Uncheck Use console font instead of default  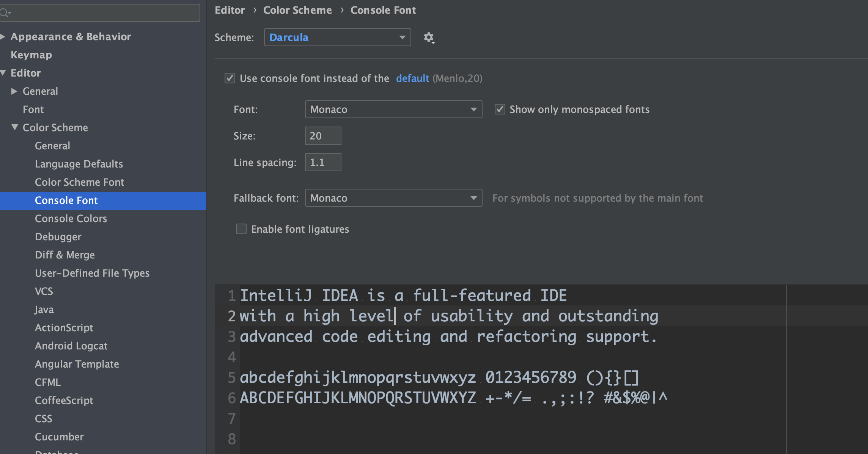[230, 78]
